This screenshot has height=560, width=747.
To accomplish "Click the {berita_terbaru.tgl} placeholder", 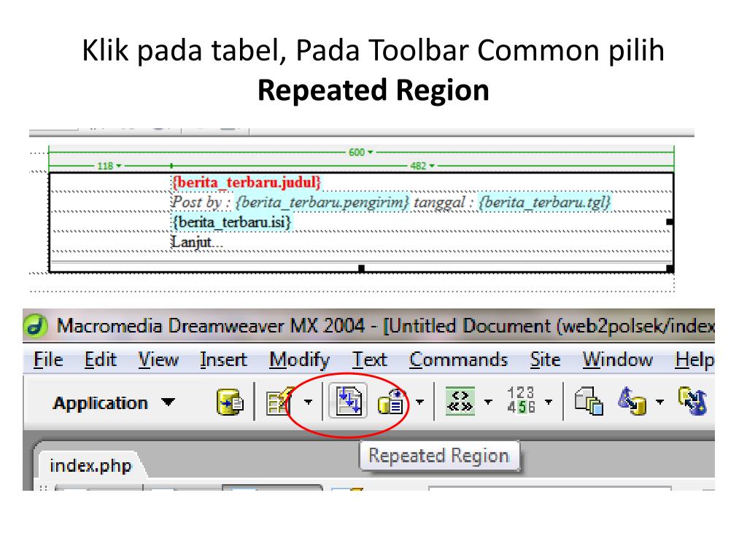I will (544, 203).
